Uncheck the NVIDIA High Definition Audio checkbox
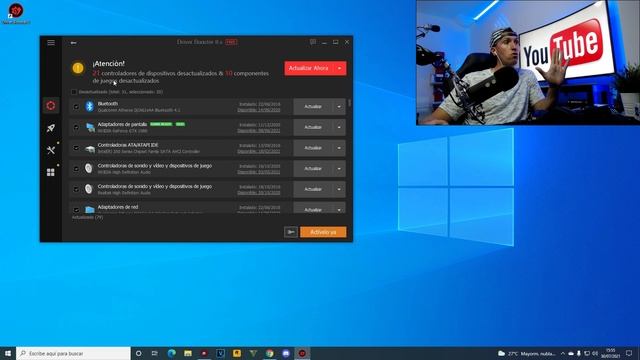The height and width of the screenshot is (360, 640). (76, 169)
